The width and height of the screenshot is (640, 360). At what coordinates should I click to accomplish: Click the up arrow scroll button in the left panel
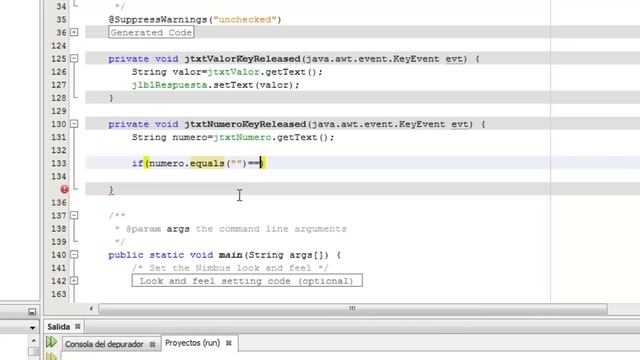pos(33,340)
